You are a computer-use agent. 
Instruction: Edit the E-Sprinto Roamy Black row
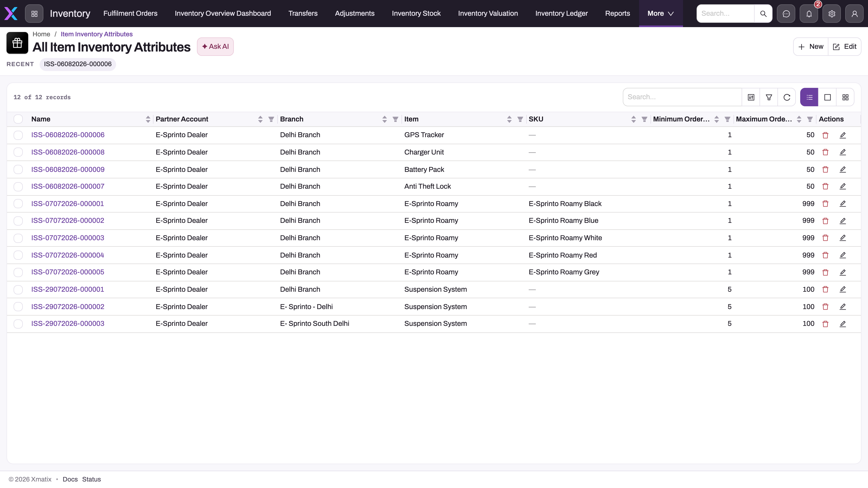tap(843, 204)
